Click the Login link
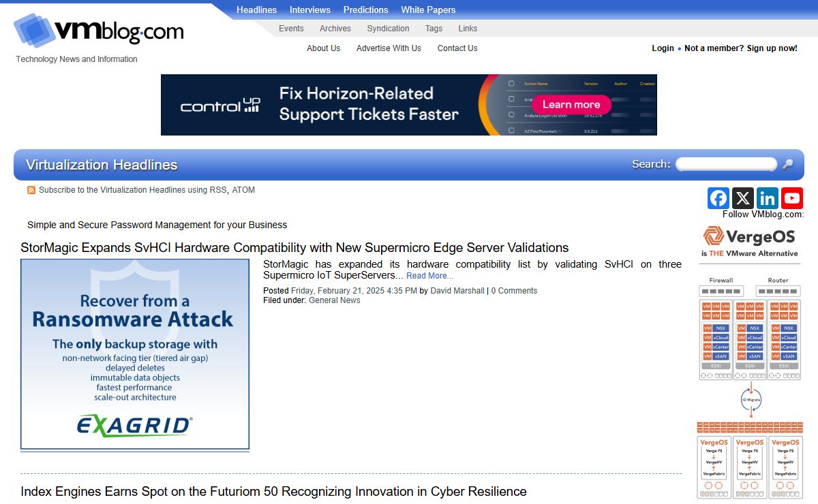The height and width of the screenshot is (504, 818). coord(663,48)
